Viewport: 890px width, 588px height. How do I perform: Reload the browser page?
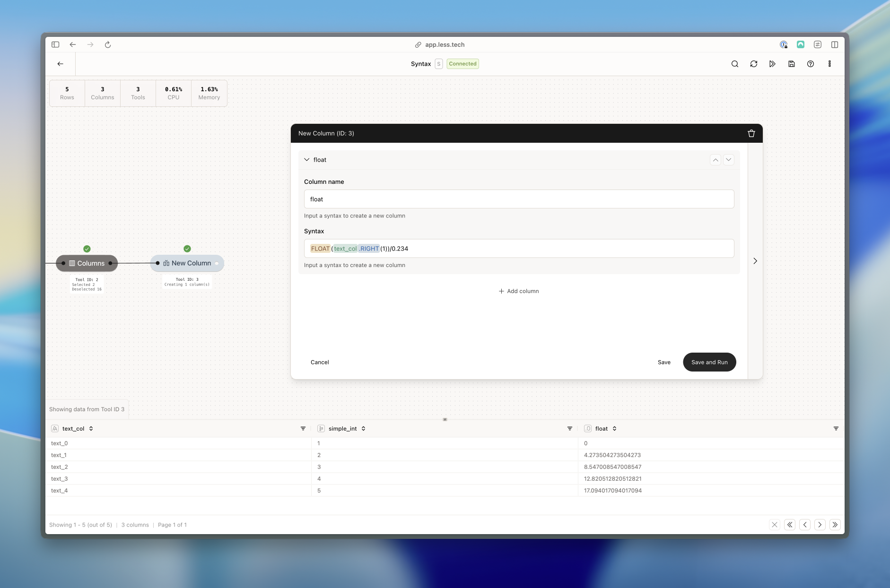coord(108,44)
